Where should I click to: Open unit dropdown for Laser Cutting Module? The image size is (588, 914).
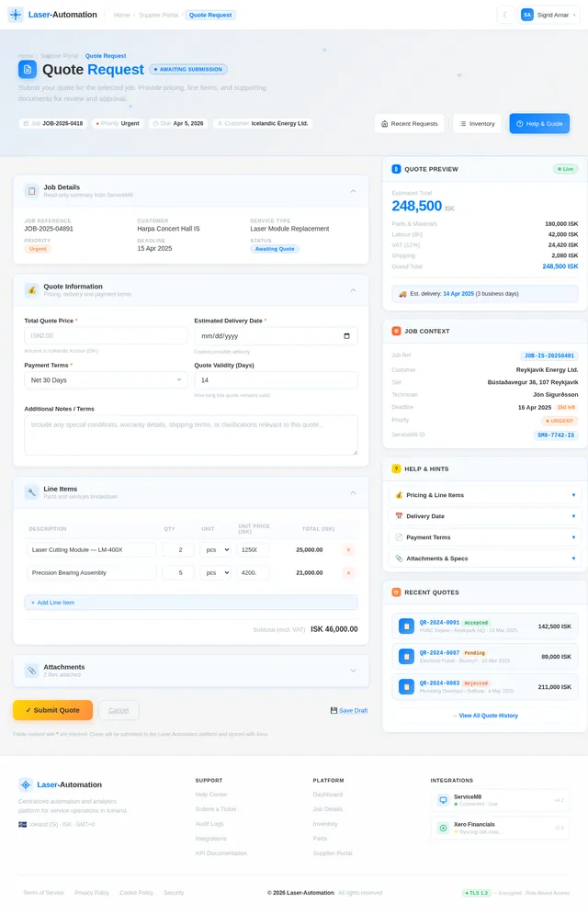[x=215, y=549]
